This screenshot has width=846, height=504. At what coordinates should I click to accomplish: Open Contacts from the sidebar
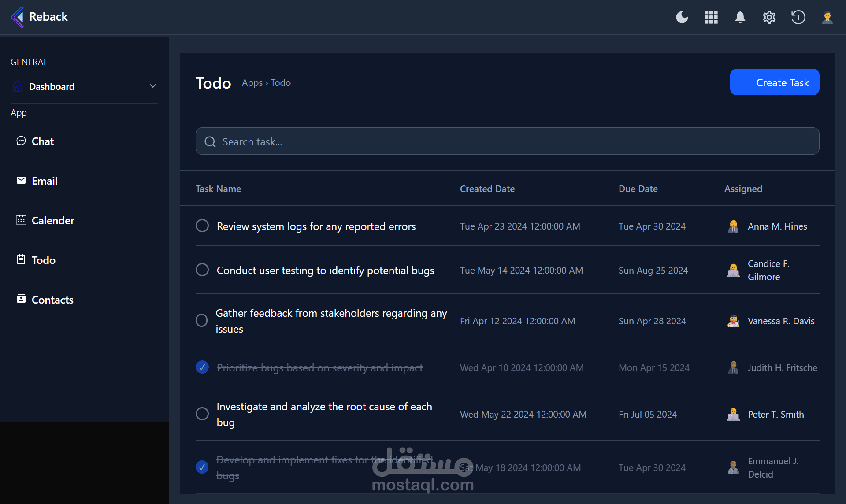click(52, 300)
